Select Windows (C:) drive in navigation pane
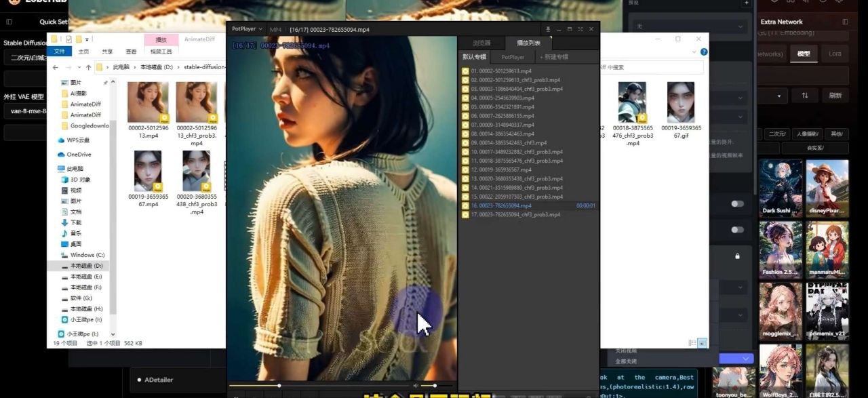The width and height of the screenshot is (868, 398). (x=82, y=255)
